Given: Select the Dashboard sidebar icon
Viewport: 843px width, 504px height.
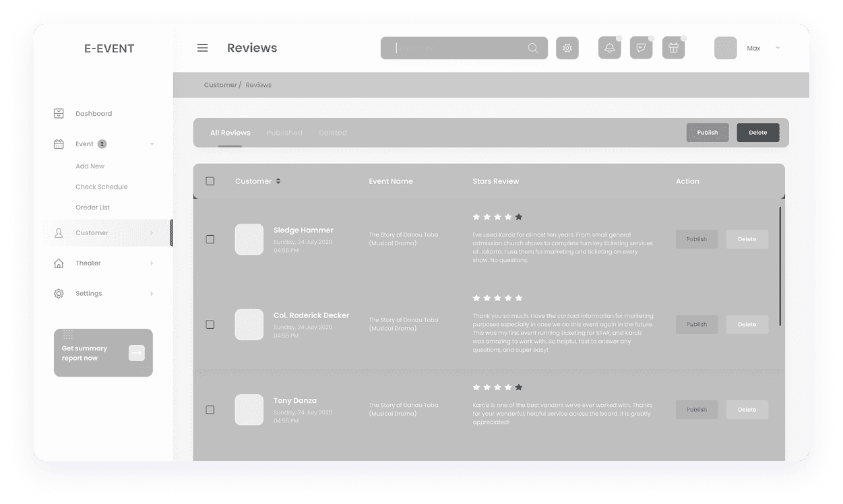Looking at the screenshot, I should point(57,113).
